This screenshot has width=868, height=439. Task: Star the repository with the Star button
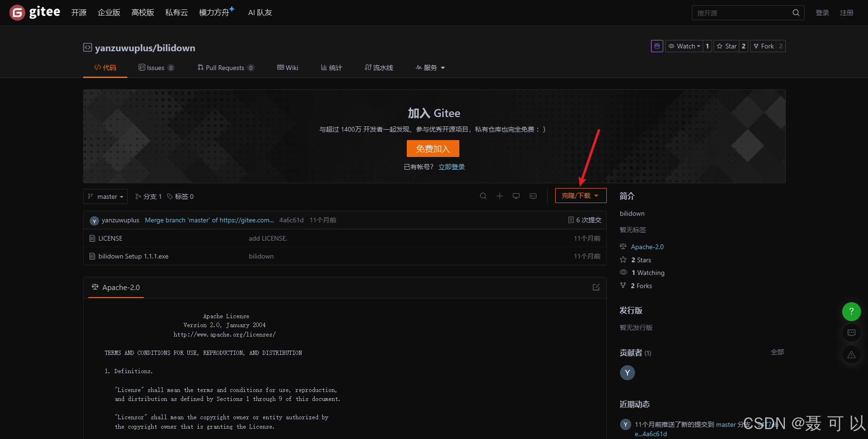726,46
